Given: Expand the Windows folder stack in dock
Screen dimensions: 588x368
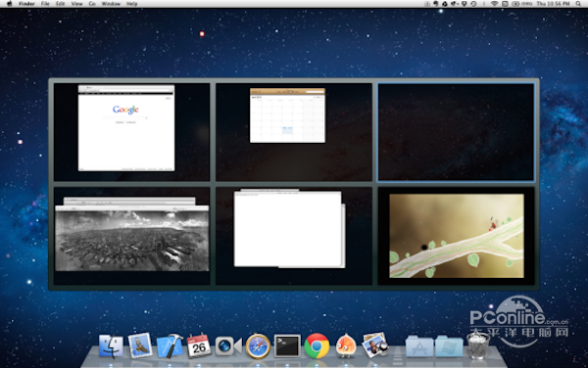Looking at the screenshot, I should 449,345.
